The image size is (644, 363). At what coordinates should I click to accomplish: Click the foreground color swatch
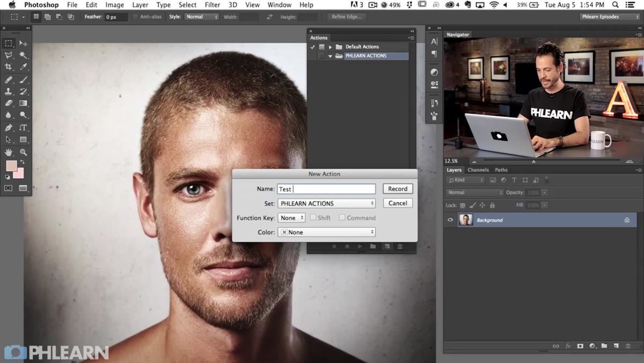[11, 165]
